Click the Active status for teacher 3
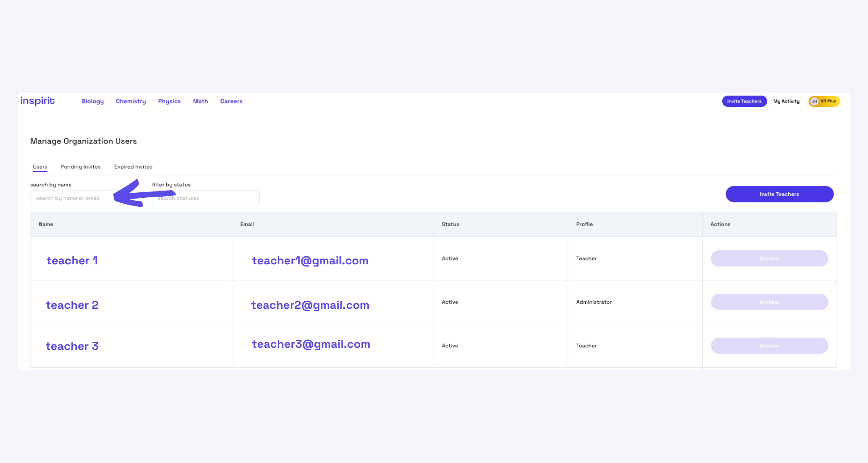The height and width of the screenshot is (463, 868). [x=450, y=346]
